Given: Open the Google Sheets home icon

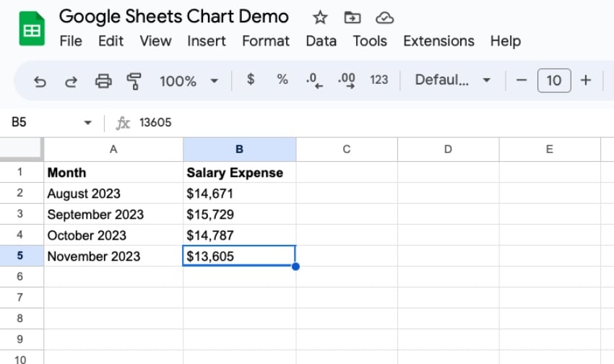Looking at the screenshot, I should click(x=32, y=29).
